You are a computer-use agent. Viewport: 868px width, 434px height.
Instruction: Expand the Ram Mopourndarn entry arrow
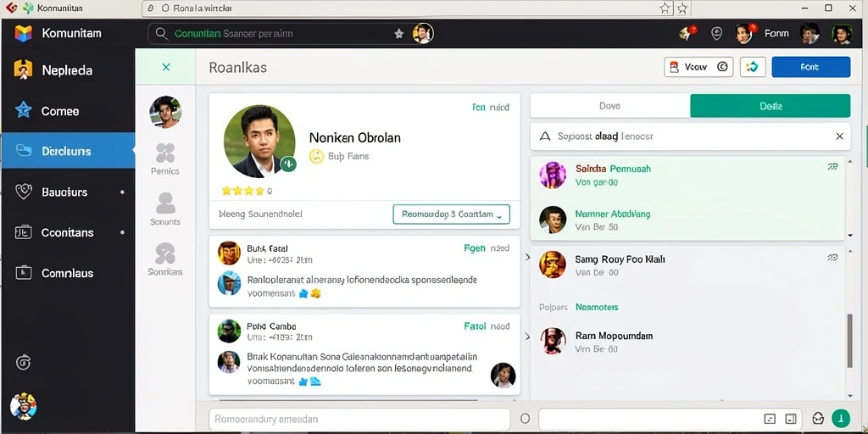coord(527,336)
